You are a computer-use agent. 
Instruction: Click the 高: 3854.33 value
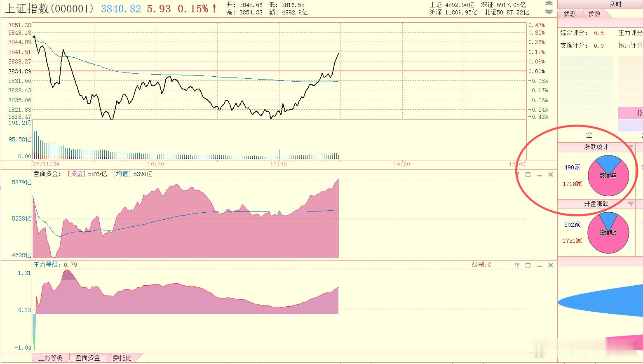244,12
